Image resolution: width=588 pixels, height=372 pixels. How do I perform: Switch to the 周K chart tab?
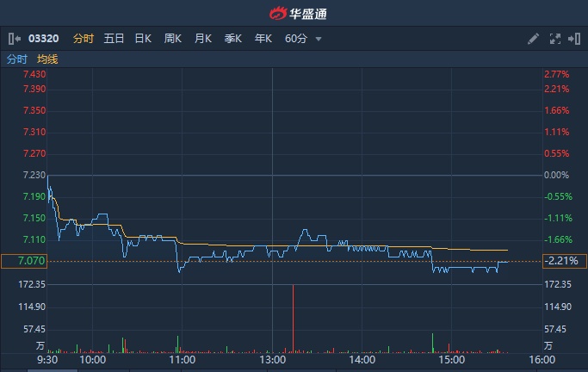172,39
